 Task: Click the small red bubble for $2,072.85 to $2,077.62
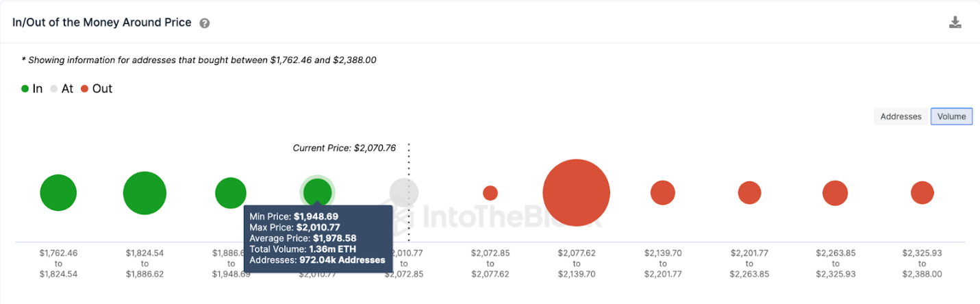coord(490,193)
